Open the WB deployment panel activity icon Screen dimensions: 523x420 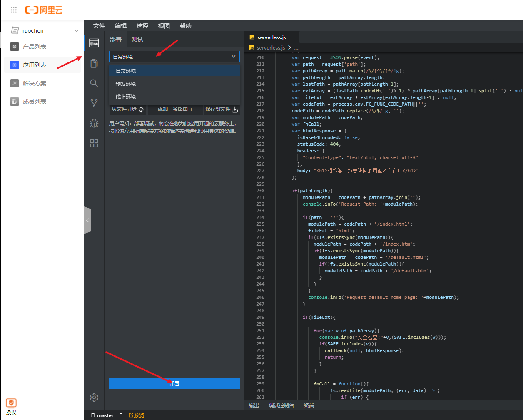coord(94,43)
